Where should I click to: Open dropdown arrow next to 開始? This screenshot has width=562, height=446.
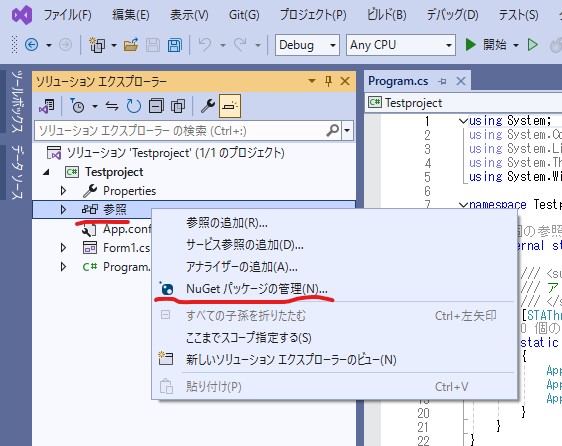click(x=516, y=45)
